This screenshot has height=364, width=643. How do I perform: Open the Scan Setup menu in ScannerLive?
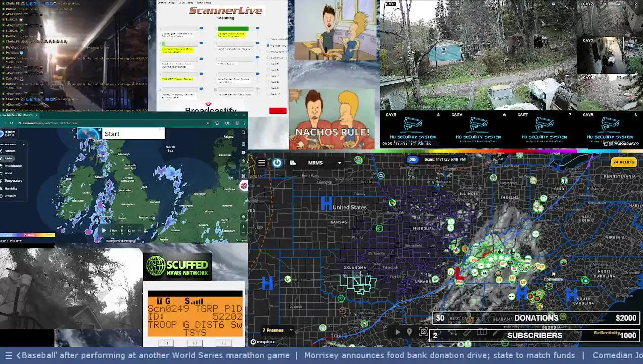point(186,3)
